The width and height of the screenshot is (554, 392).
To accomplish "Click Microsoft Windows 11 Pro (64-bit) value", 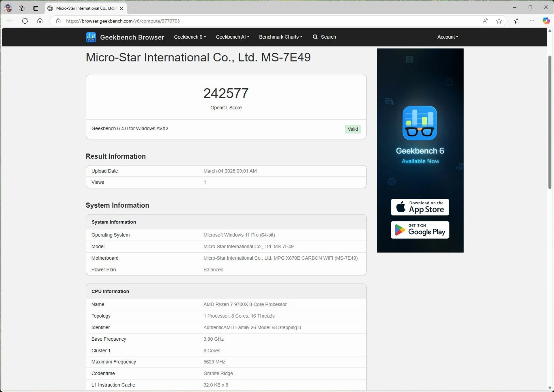I will [239, 235].
